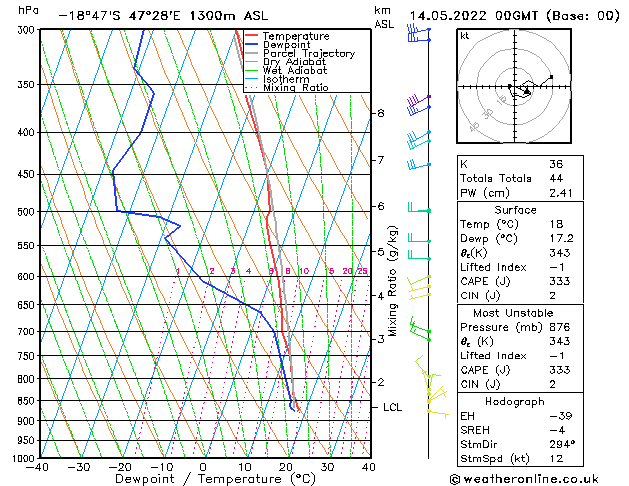Screen dimensions: 629x486
Task: Click the 5 km altitude label
Action: click(x=381, y=252)
